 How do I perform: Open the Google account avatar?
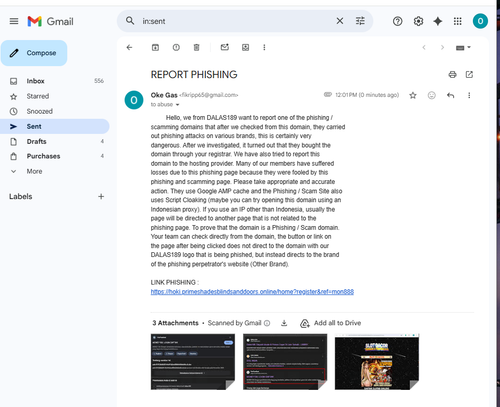(x=480, y=21)
